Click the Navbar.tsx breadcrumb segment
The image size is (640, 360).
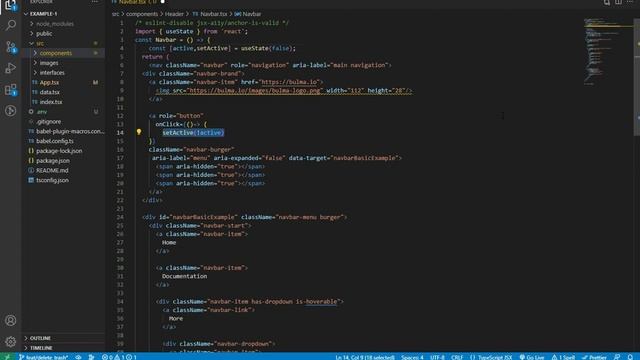tap(210, 14)
